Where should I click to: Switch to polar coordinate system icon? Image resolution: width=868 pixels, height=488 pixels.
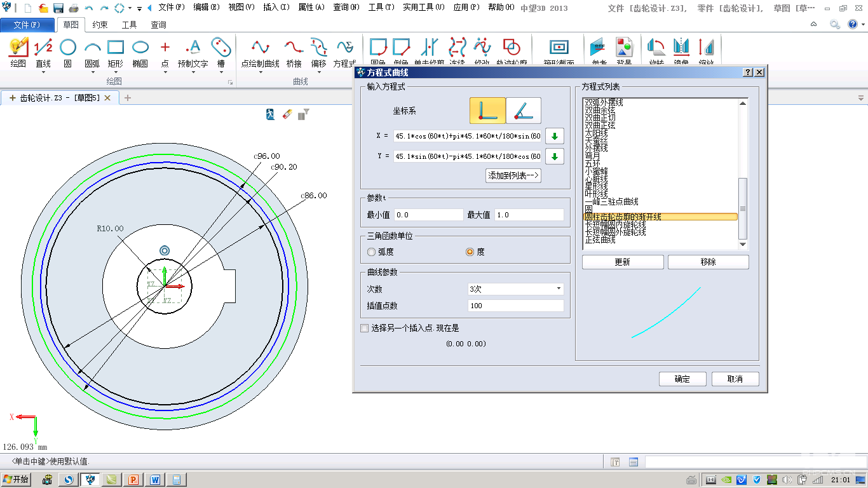pyautogui.click(x=524, y=111)
